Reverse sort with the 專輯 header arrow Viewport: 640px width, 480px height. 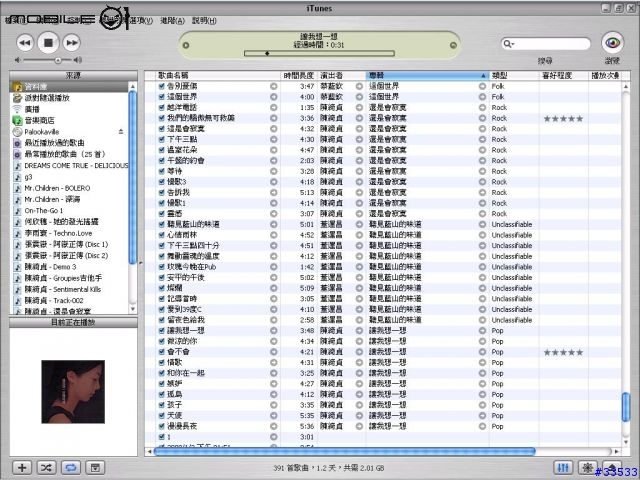point(483,76)
